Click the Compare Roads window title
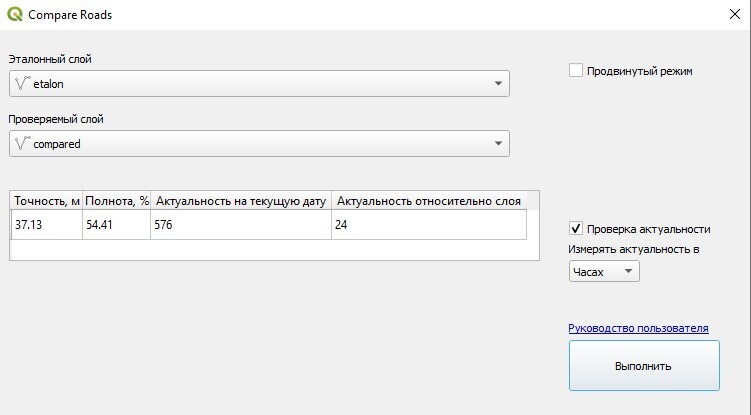751x415 pixels. [x=70, y=14]
